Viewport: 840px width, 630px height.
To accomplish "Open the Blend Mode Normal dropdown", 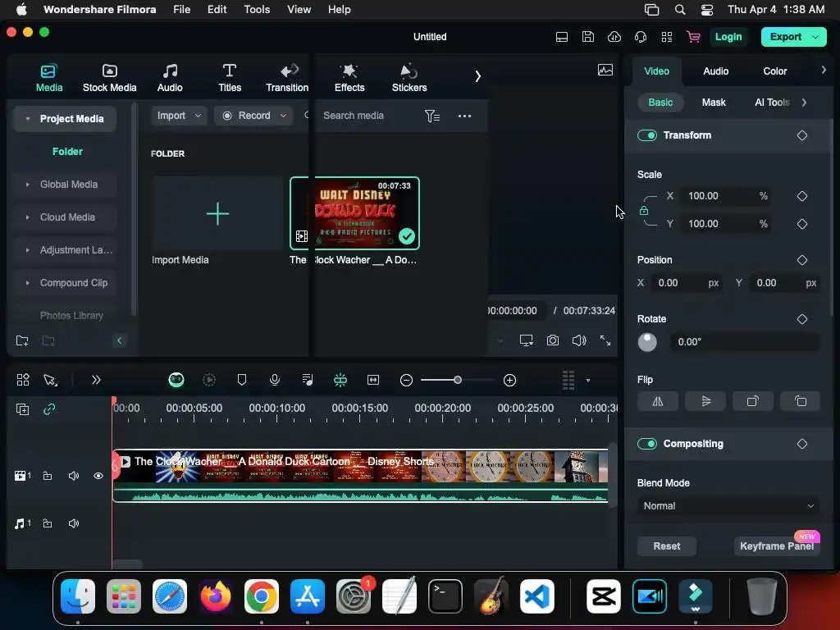I will [x=728, y=505].
